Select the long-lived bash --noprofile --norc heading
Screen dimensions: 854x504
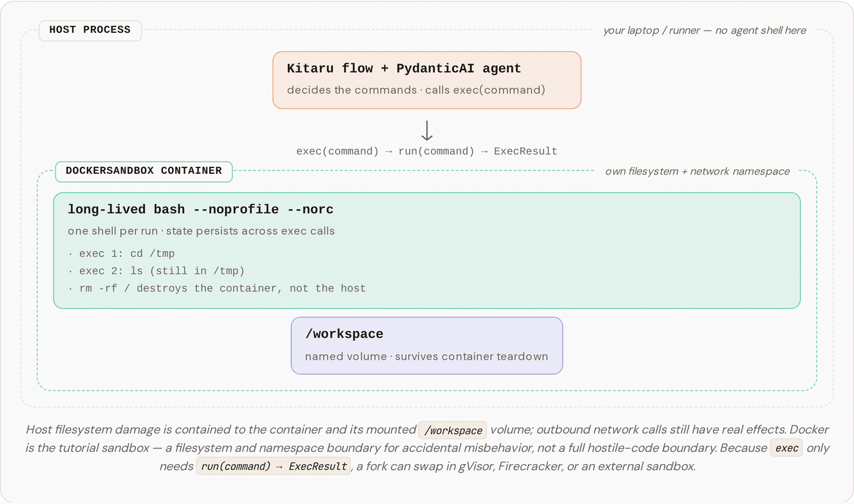[x=200, y=210]
